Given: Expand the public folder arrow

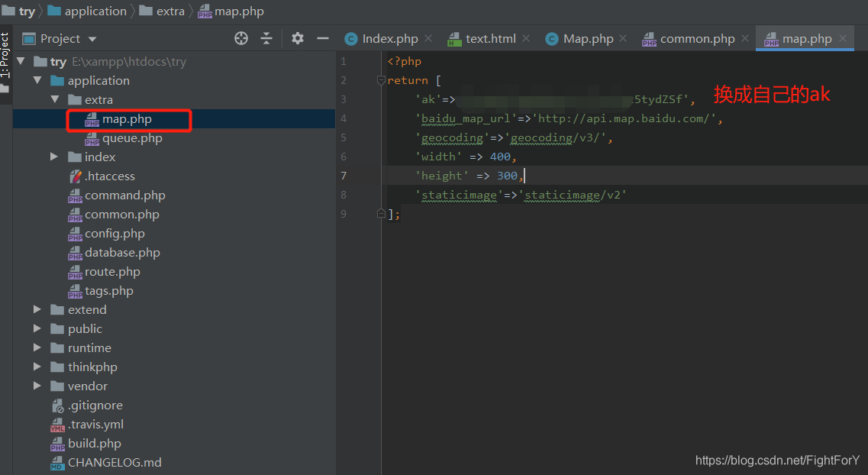Looking at the screenshot, I should [37, 328].
